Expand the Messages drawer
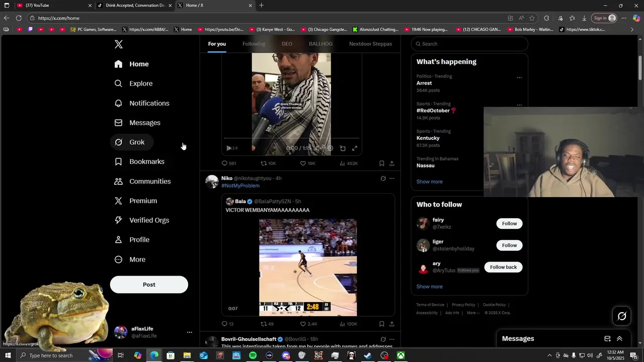Image resolution: width=644 pixels, height=362 pixels. tap(619, 339)
